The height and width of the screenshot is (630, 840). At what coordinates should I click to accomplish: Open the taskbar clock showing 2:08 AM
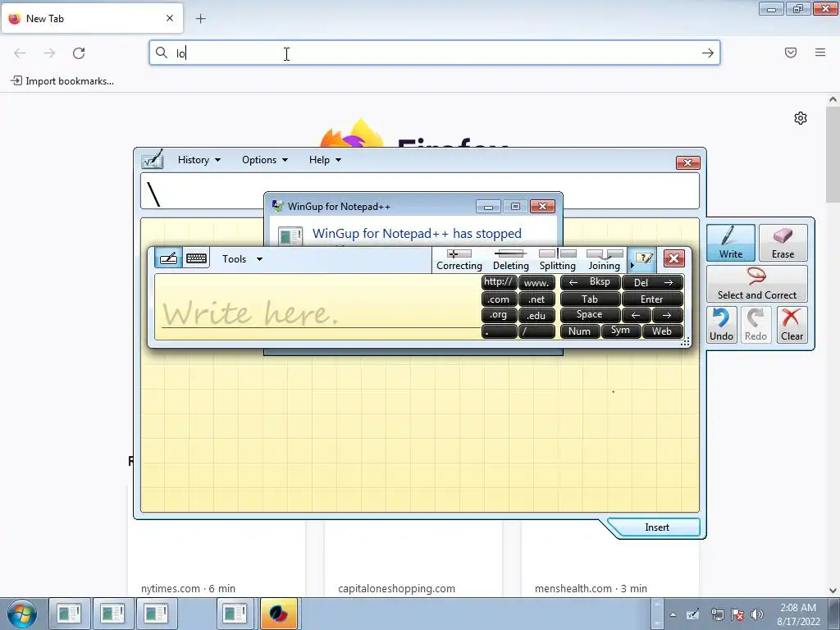(x=798, y=614)
